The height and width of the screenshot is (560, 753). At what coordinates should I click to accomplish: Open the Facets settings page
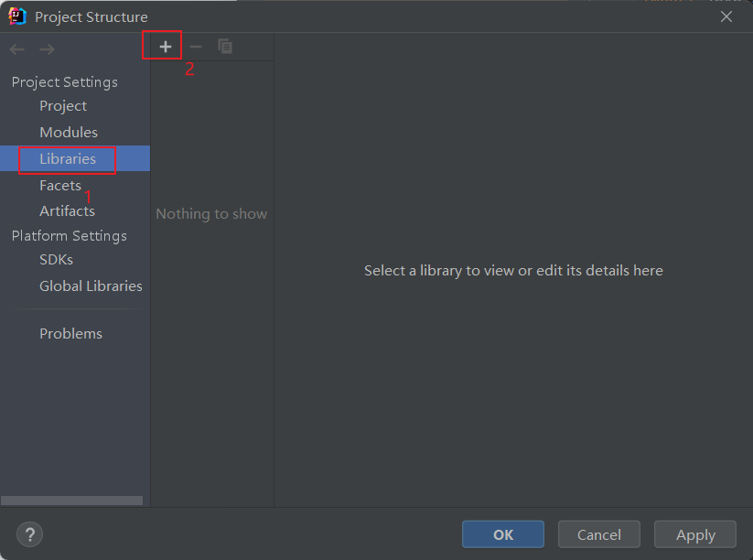pyautogui.click(x=60, y=185)
